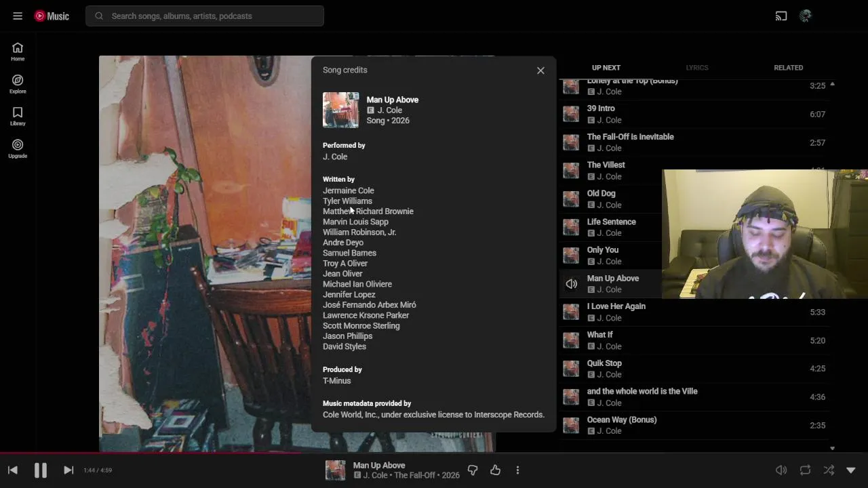Toggle the volume speaker button
Screen dimensions: 868x488
coord(781,470)
